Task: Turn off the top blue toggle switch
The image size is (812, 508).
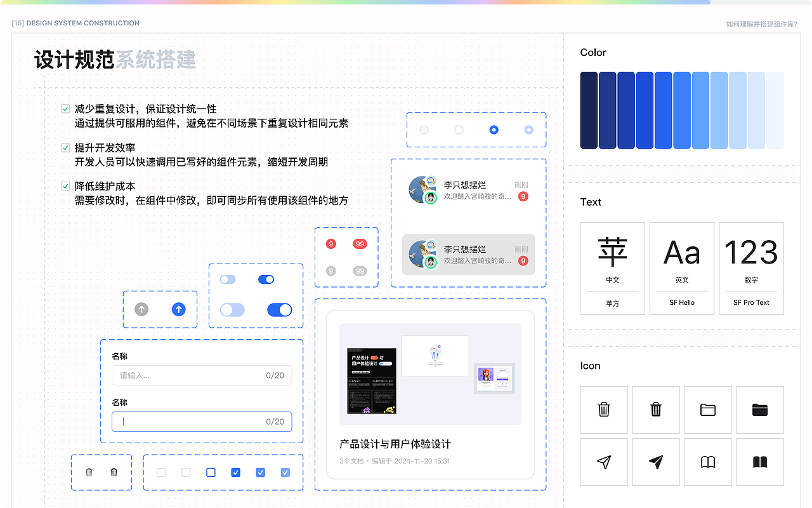Action: (x=266, y=279)
